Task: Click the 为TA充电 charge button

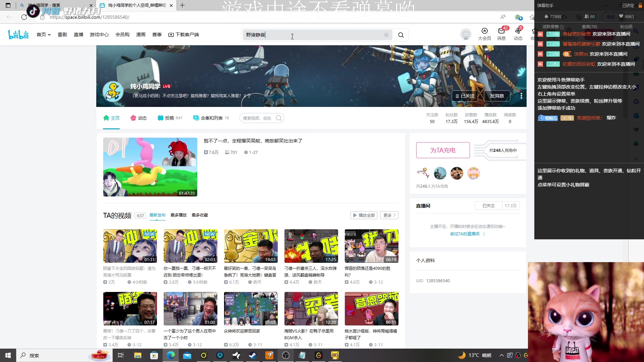Action: click(x=443, y=150)
